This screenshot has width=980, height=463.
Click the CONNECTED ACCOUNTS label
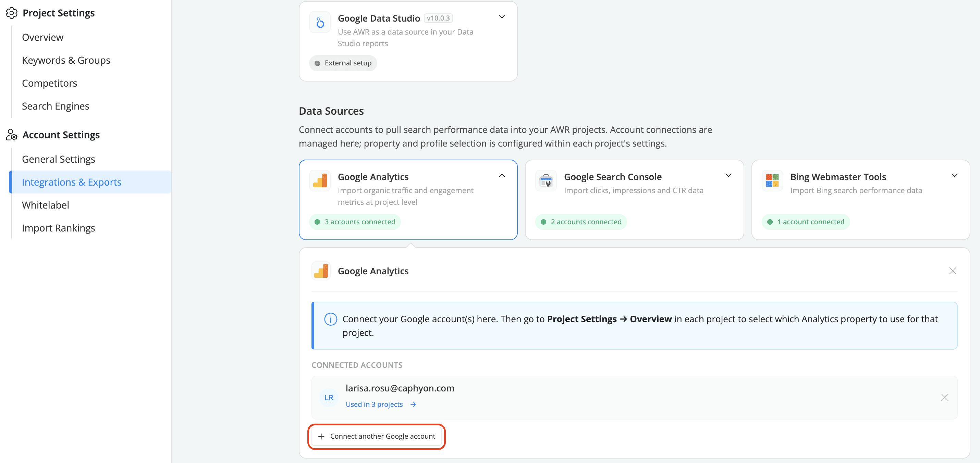[357, 365]
